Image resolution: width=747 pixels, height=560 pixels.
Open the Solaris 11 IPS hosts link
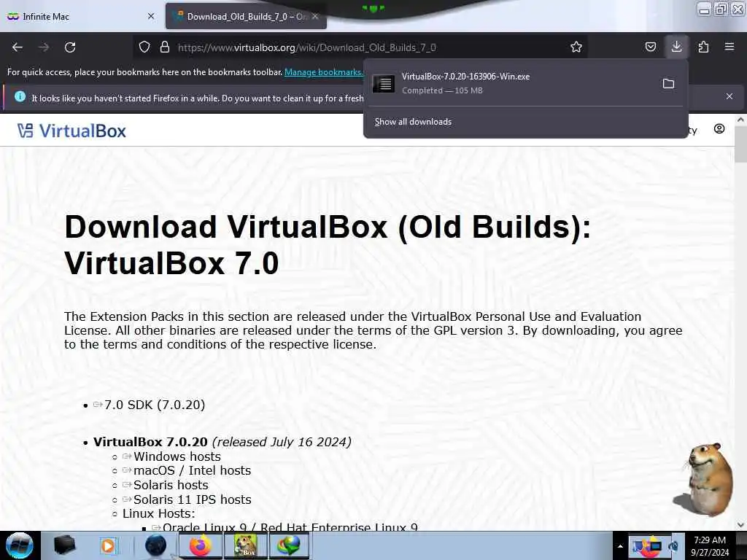click(192, 499)
